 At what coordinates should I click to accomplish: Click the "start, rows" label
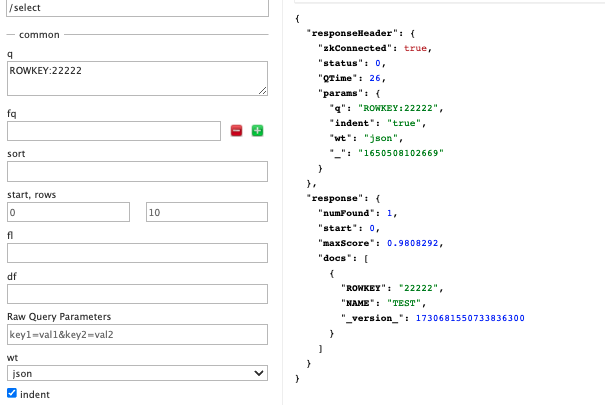coord(32,195)
